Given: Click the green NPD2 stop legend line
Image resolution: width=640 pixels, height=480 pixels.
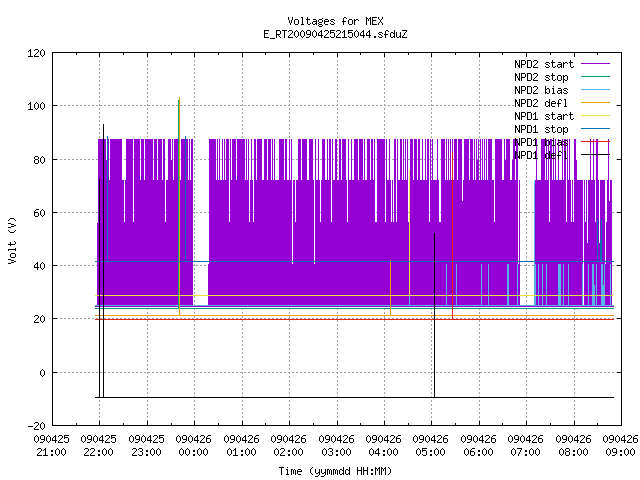Looking at the screenshot, I should [596, 77].
